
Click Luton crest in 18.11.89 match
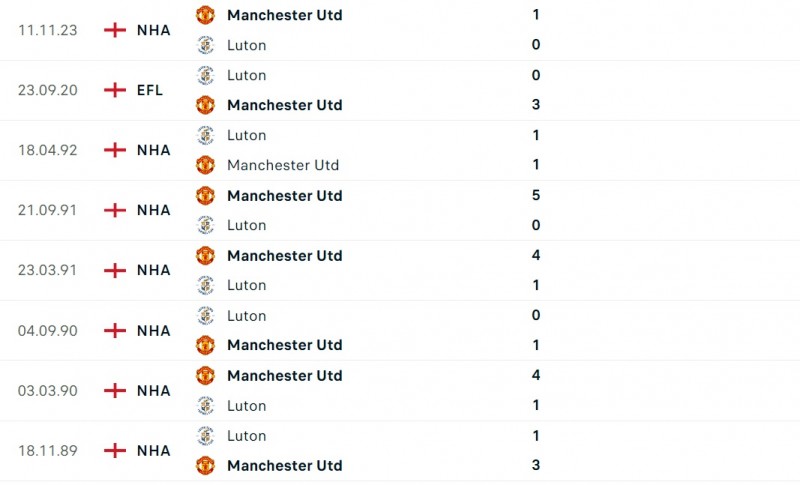(205, 435)
